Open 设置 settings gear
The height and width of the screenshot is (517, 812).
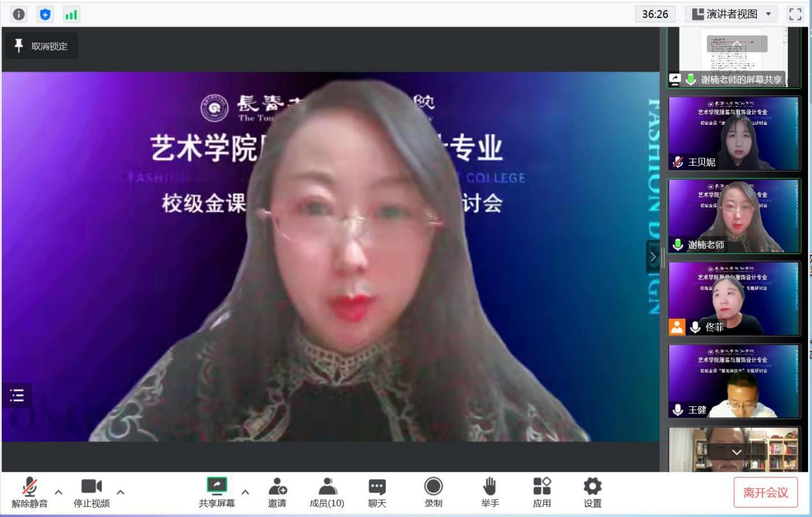[593, 493]
